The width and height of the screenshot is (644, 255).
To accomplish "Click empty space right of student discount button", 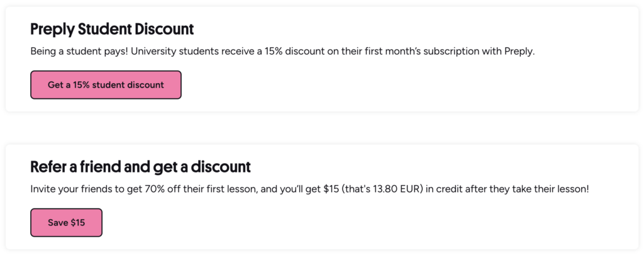I will pos(377,85).
